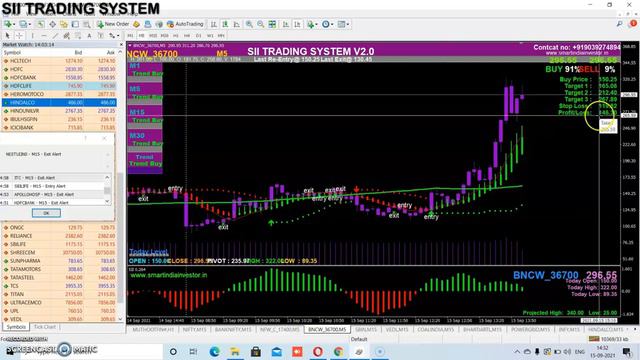Select HINDALCO row in Market Watch
Screen dimensions: 640x360
pos(59,102)
